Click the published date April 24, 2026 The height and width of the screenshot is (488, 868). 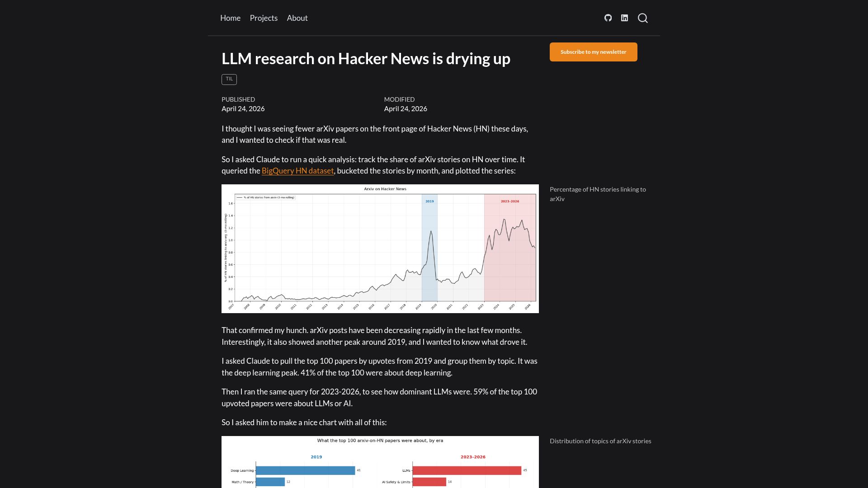(243, 109)
